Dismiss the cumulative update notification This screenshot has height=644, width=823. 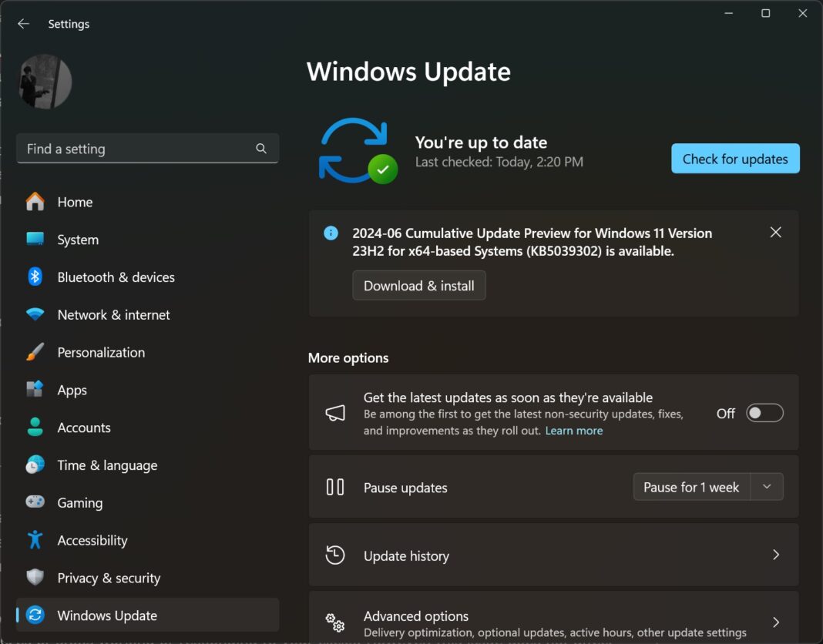click(x=775, y=232)
